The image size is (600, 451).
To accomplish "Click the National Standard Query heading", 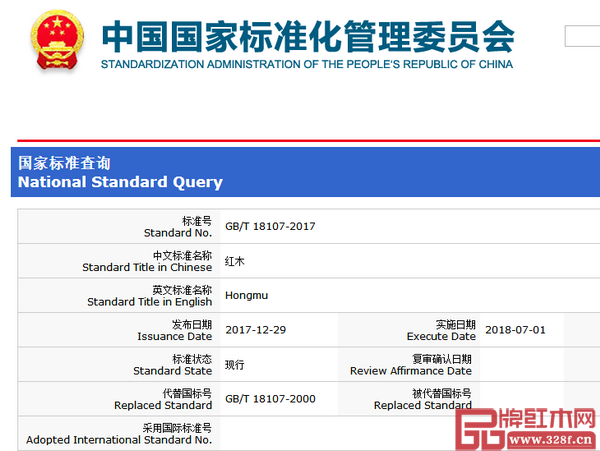I will tap(120, 182).
